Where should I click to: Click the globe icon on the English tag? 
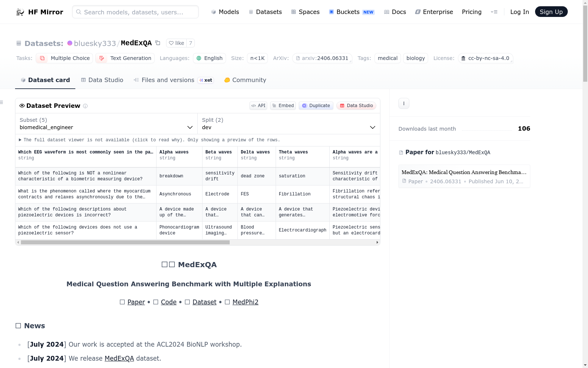pyautogui.click(x=199, y=58)
